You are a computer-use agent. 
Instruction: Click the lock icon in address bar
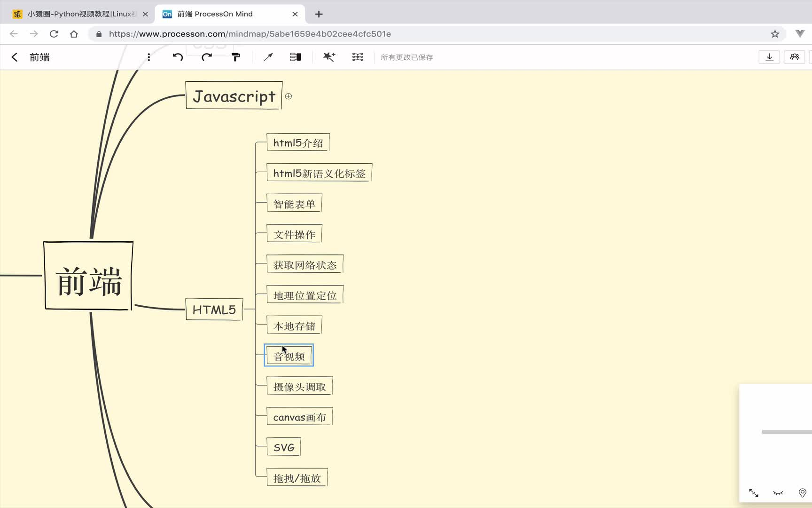[x=99, y=34]
